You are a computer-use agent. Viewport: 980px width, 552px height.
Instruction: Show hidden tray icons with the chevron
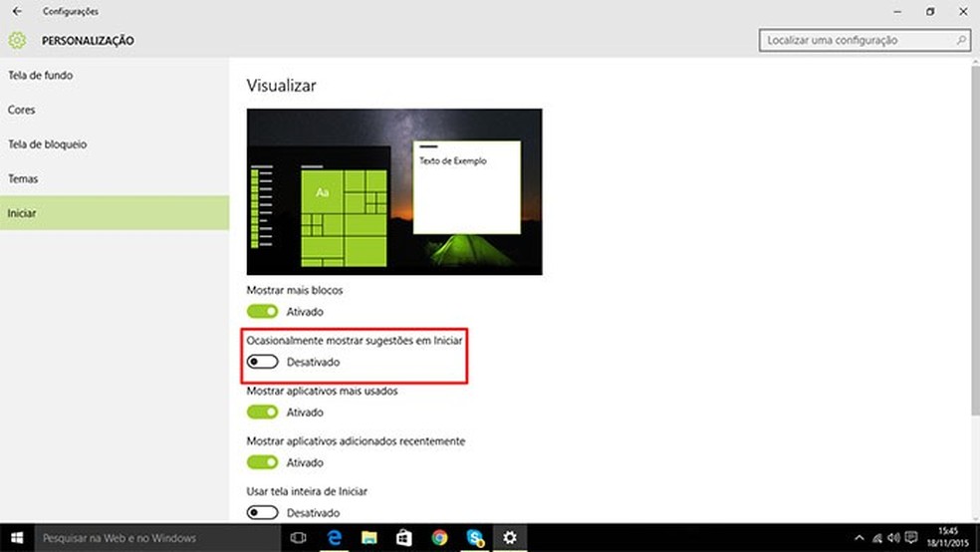859,538
